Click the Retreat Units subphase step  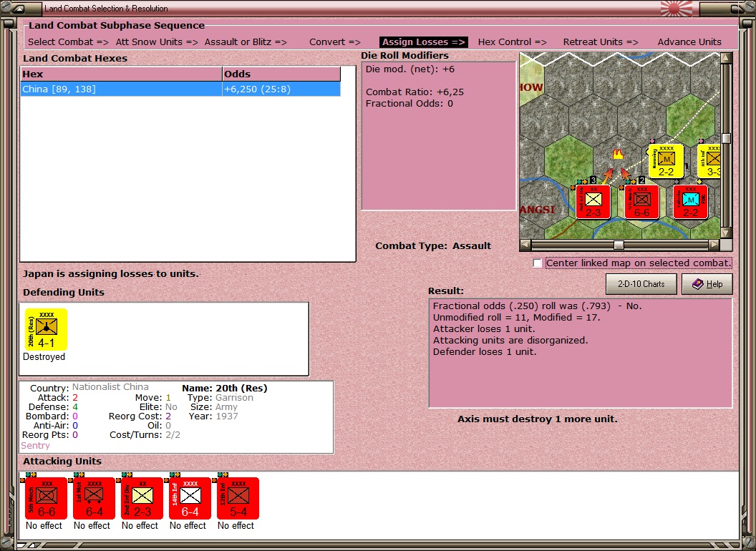tap(600, 42)
